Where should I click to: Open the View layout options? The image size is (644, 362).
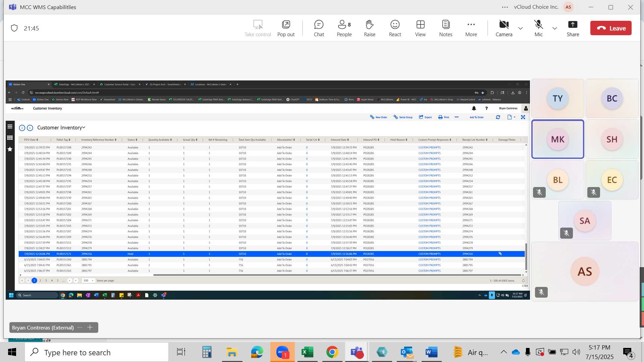420,28
